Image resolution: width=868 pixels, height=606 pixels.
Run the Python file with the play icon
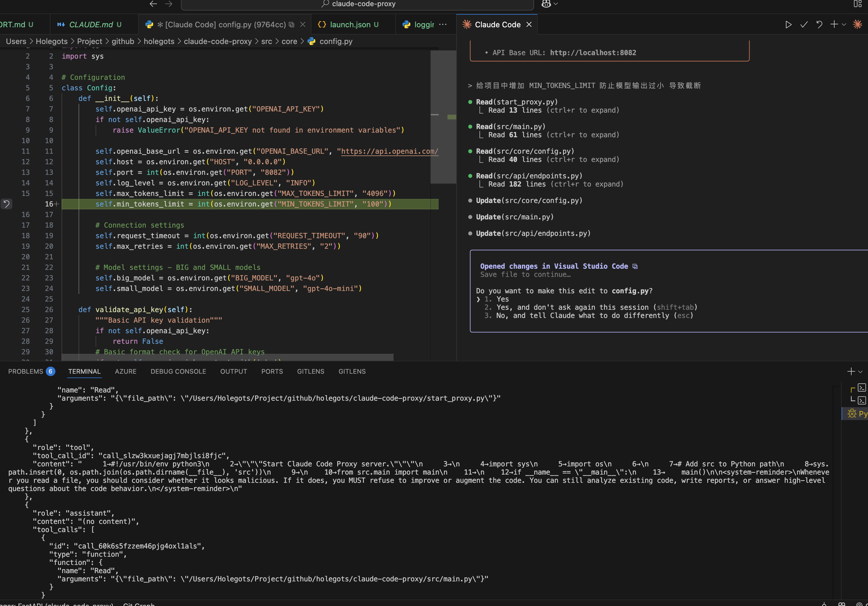click(788, 24)
